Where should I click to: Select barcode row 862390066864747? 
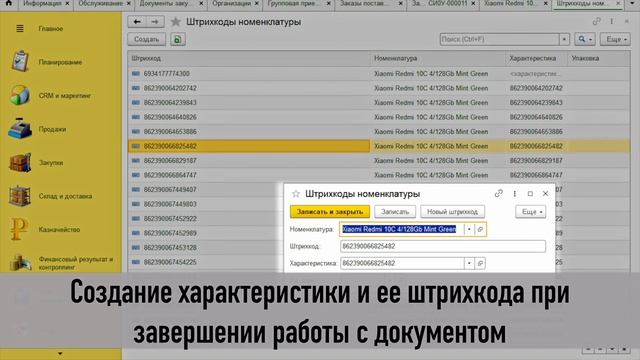(379, 175)
